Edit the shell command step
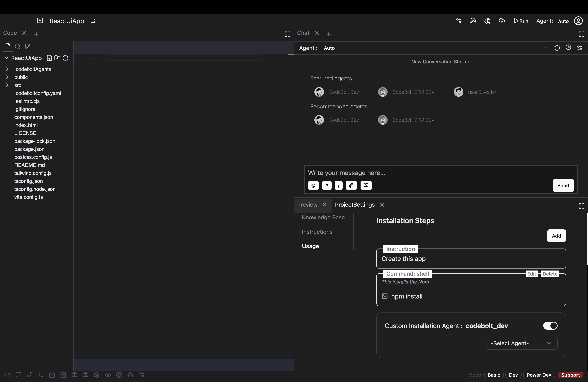588x382 pixels. [531, 274]
